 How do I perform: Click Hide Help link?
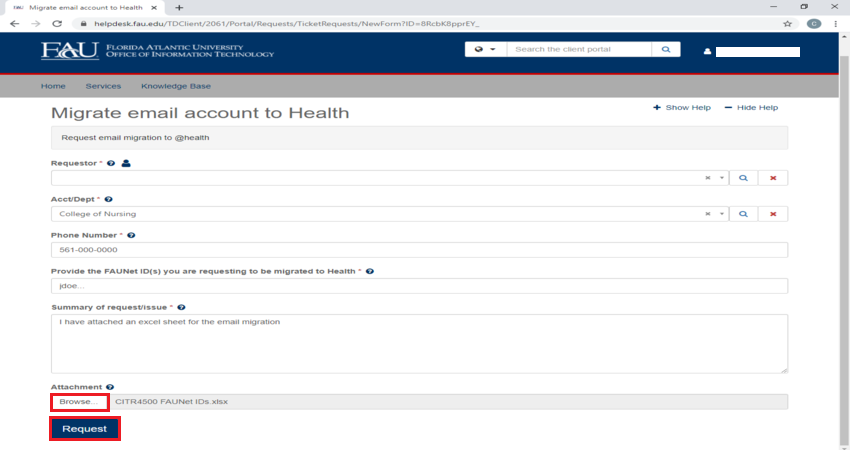(751, 107)
